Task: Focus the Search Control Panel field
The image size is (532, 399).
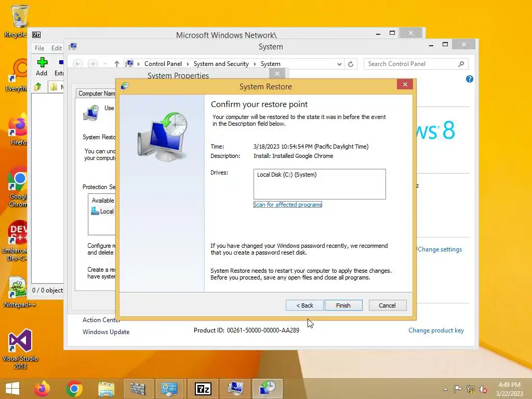Action: [x=416, y=64]
